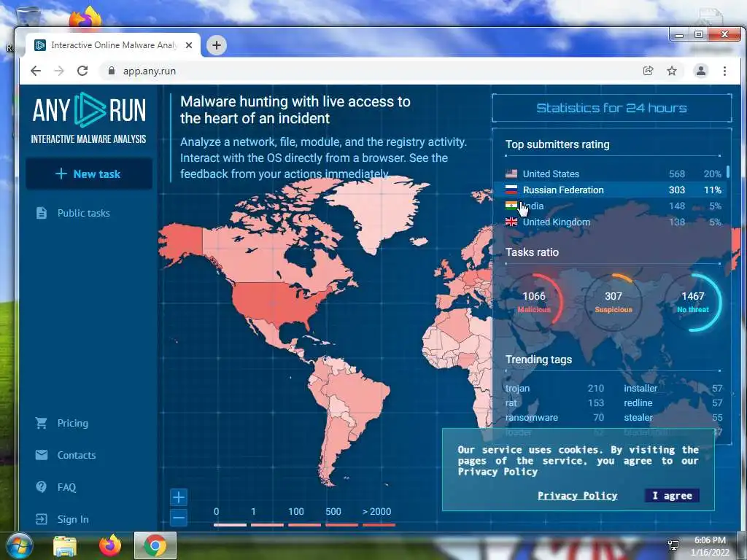The height and width of the screenshot is (560, 747).
Task: Click the FAQ question mark icon
Action: pyautogui.click(x=42, y=486)
